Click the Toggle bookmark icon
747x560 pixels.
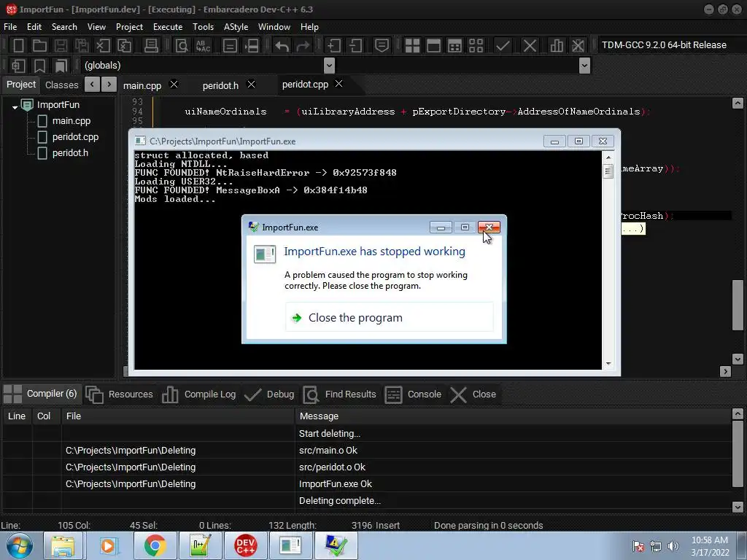pos(39,66)
